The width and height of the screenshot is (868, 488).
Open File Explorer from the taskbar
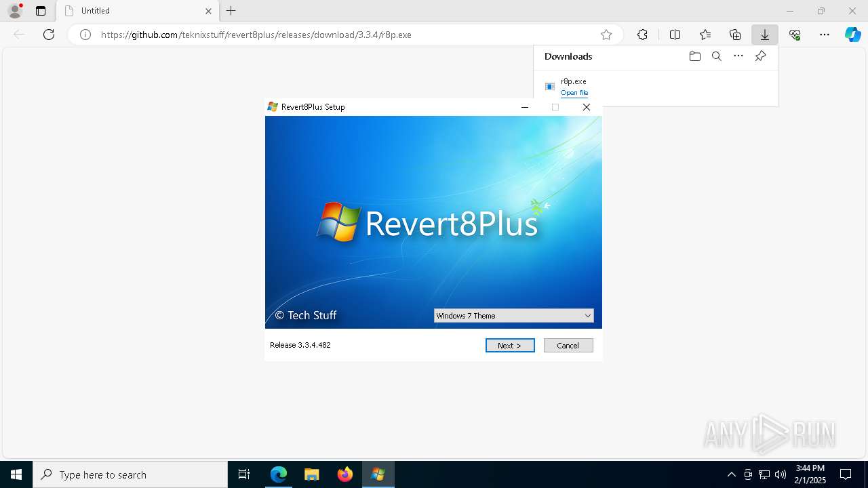311,474
